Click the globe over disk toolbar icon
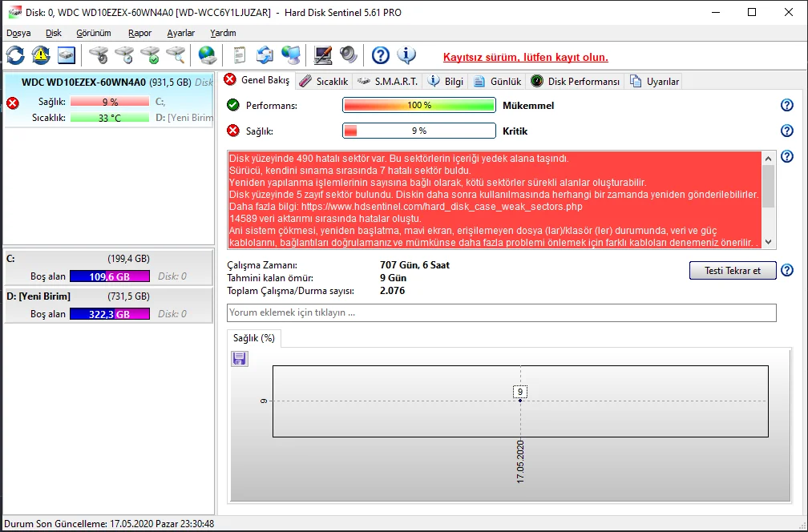Image resolution: width=808 pixels, height=532 pixels. tap(207, 54)
